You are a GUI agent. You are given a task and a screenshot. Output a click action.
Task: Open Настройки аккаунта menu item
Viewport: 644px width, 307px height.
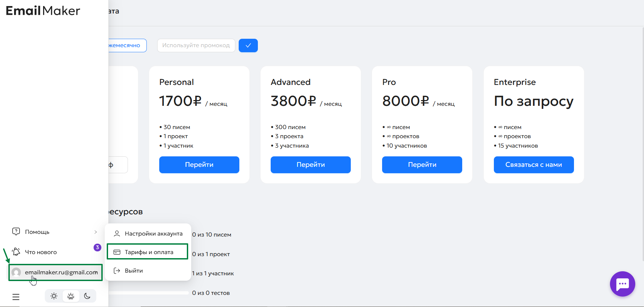tap(153, 234)
